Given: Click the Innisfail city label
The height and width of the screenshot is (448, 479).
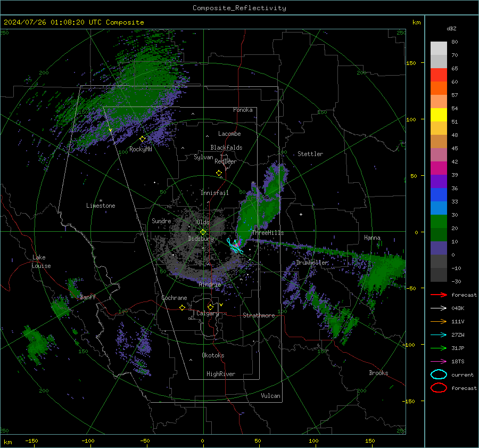Looking at the screenshot, I should [214, 193].
